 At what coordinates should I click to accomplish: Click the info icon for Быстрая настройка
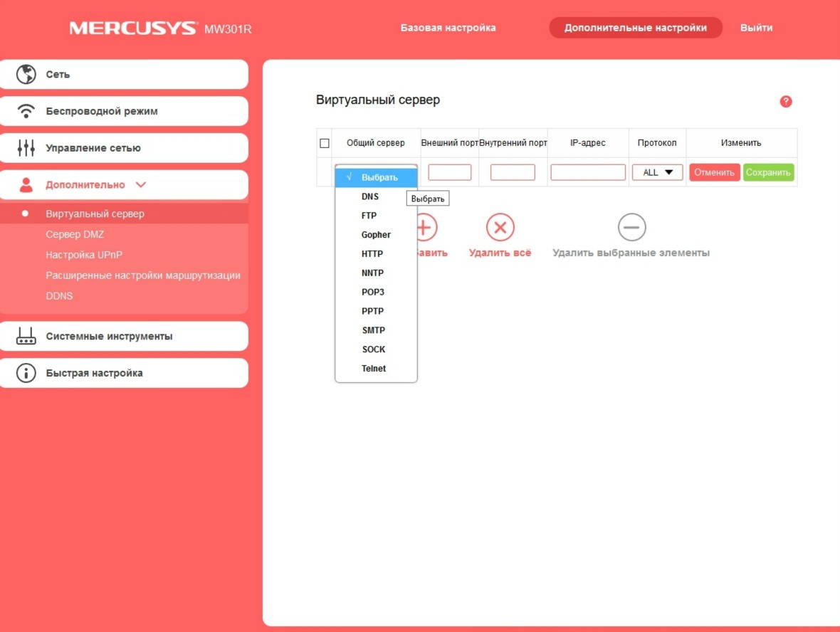point(26,373)
